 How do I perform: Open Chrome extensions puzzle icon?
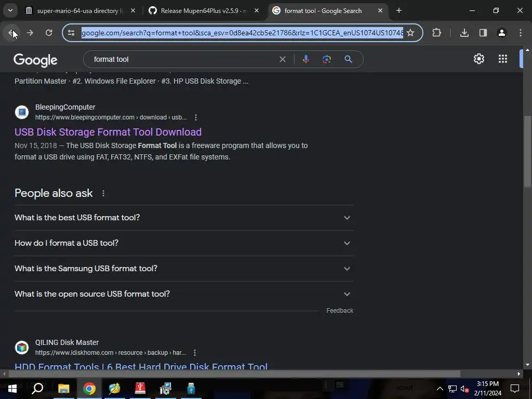(x=436, y=33)
